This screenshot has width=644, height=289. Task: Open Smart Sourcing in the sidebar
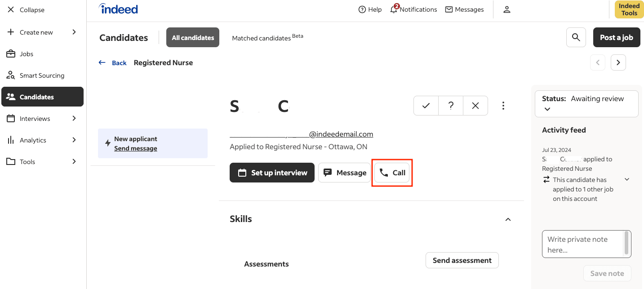(42, 76)
